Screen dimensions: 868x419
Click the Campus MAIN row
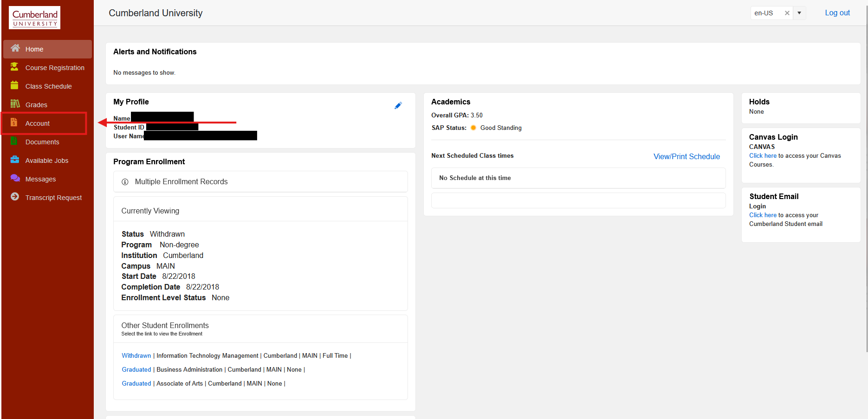(x=148, y=266)
